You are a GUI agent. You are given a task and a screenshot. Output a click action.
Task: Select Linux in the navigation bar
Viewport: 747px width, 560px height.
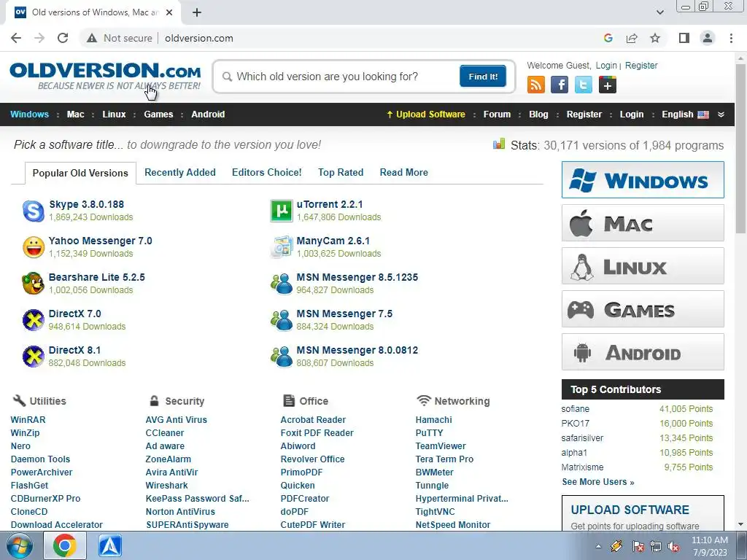click(114, 114)
